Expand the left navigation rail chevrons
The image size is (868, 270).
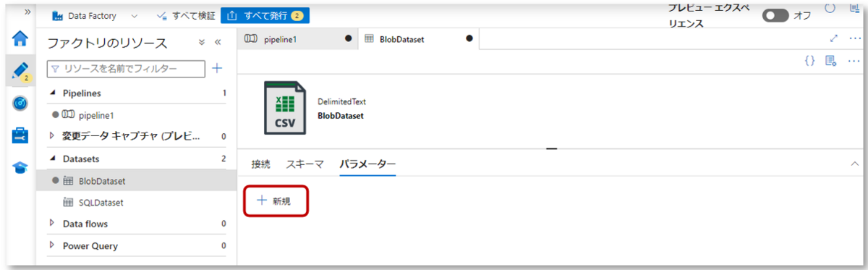click(27, 12)
